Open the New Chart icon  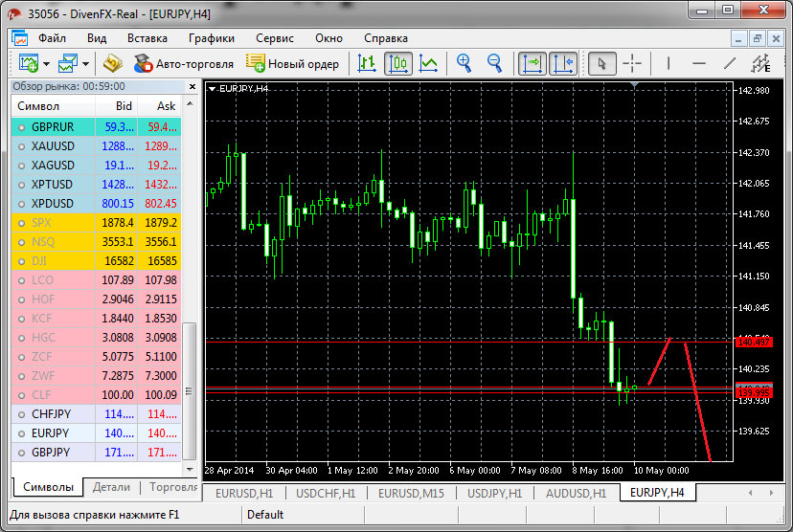pyautogui.click(x=29, y=64)
